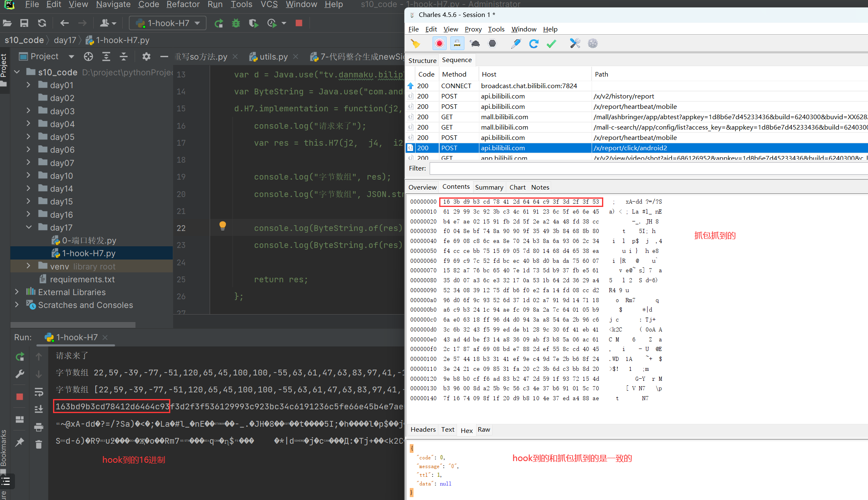Screen dimensions: 868x500
Task: Sort by Host column header in Charles
Action: pyautogui.click(x=534, y=74)
